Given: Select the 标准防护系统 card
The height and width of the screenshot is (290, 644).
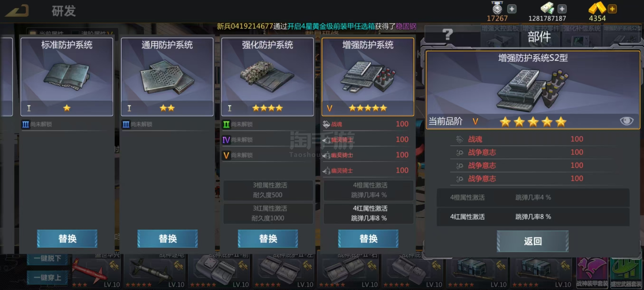Looking at the screenshot, I should 67,77.
